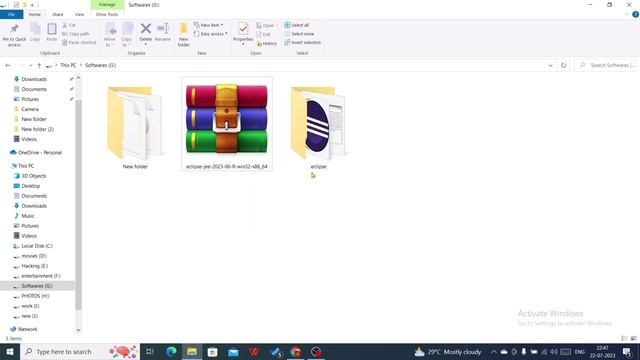Select Network in navigation pane
Image resolution: width=640 pixels, height=360 pixels.
coord(27,329)
